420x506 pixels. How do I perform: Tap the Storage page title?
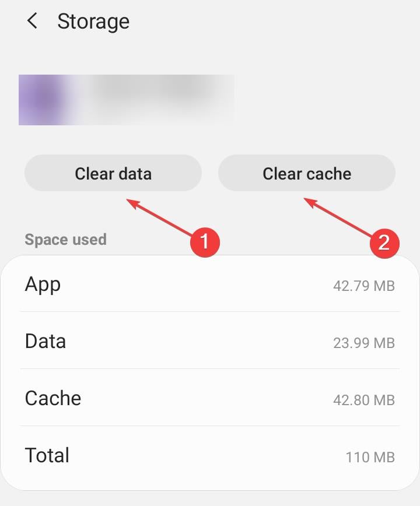(93, 22)
